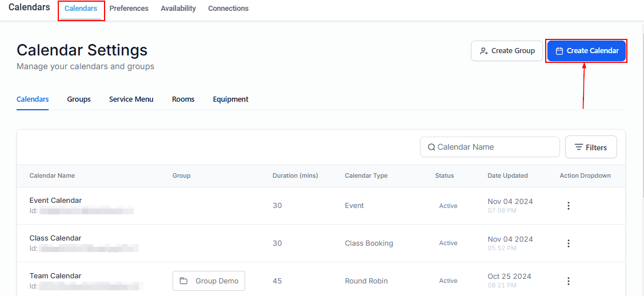Click the Create Group button
Viewport: 644px width, 296px height.
[x=507, y=51]
